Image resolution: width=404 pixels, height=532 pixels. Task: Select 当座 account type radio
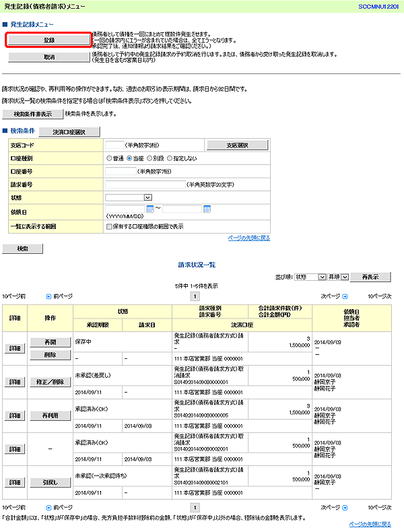point(129,158)
